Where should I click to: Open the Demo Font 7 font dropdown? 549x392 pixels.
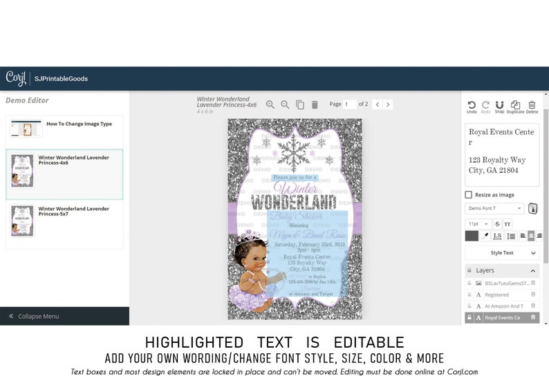[494, 208]
